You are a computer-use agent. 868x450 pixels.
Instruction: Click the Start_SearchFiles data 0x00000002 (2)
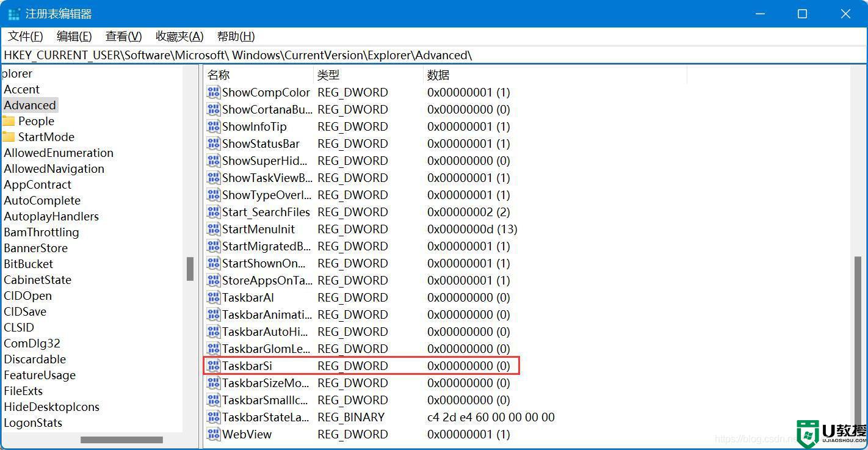[468, 212]
